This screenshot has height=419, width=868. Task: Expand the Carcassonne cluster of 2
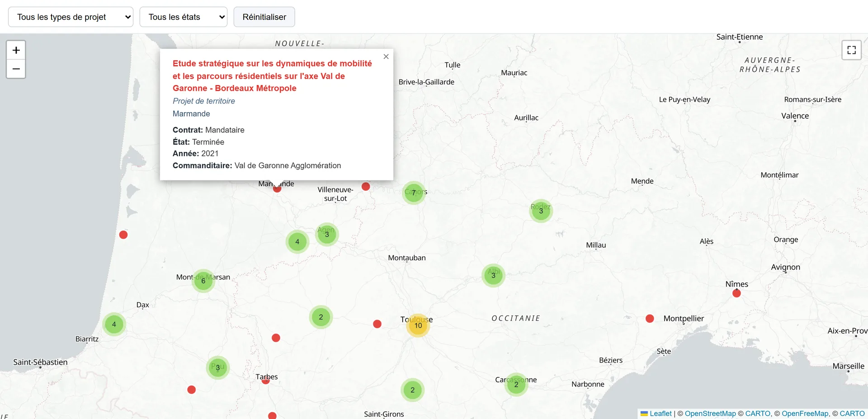pyautogui.click(x=516, y=385)
